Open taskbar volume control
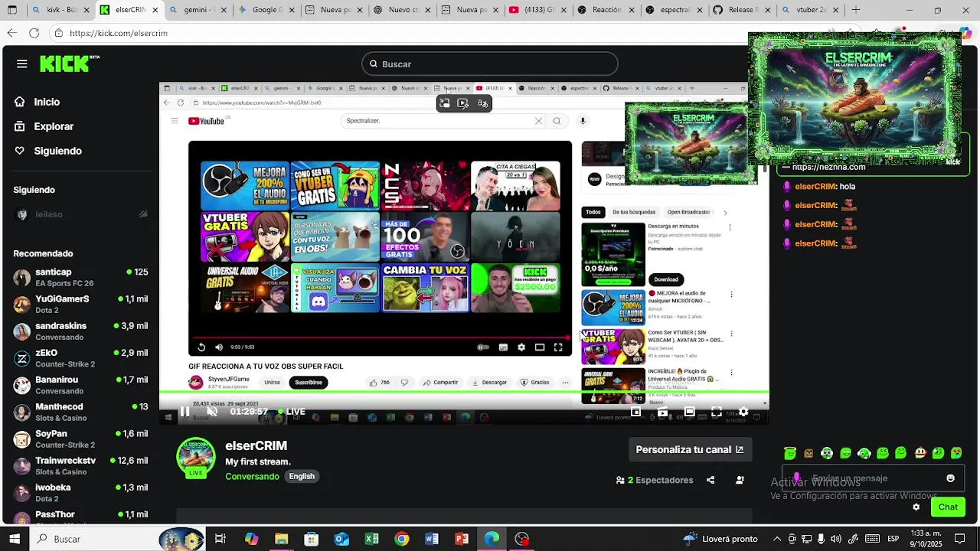This screenshot has height=551, width=980. (x=836, y=539)
